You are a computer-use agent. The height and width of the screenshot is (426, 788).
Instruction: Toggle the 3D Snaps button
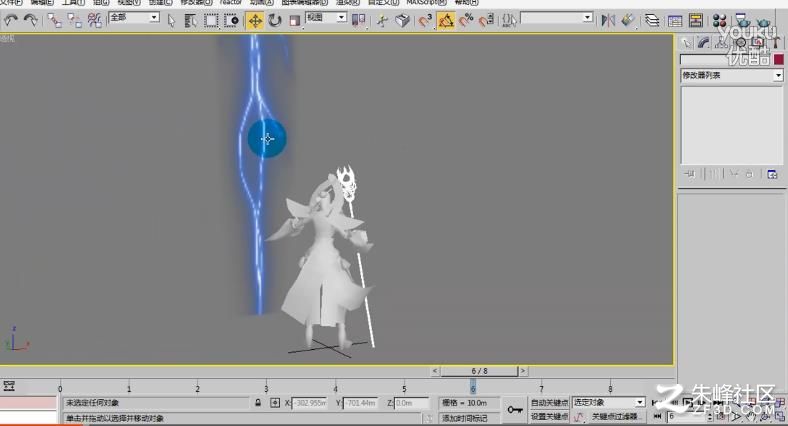(x=425, y=21)
